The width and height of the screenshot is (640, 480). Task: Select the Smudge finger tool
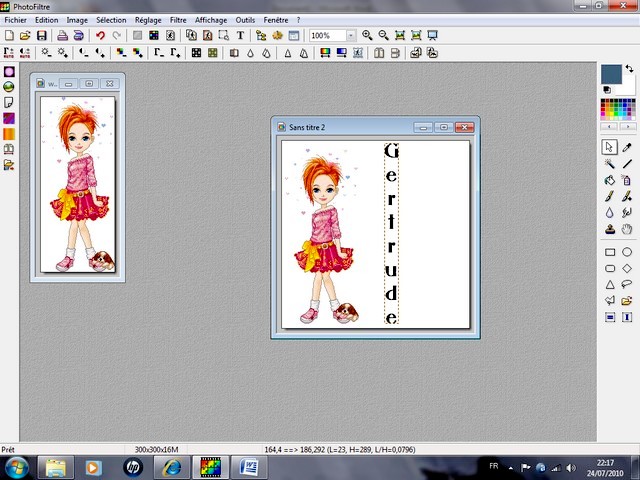click(627, 213)
